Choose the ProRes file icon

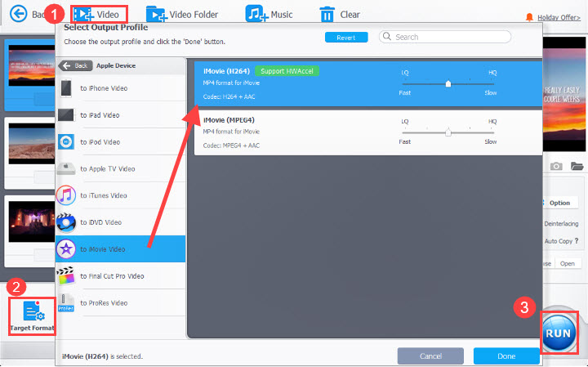coord(66,302)
